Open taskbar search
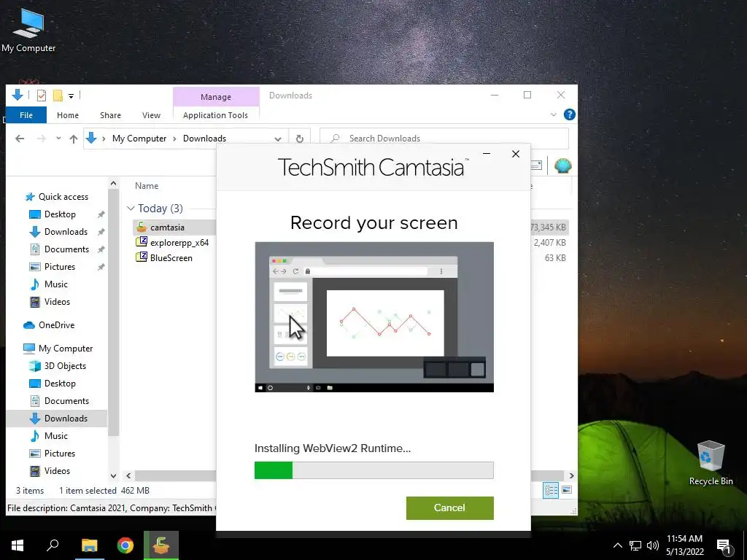The image size is (747, 560). point(53,545)
